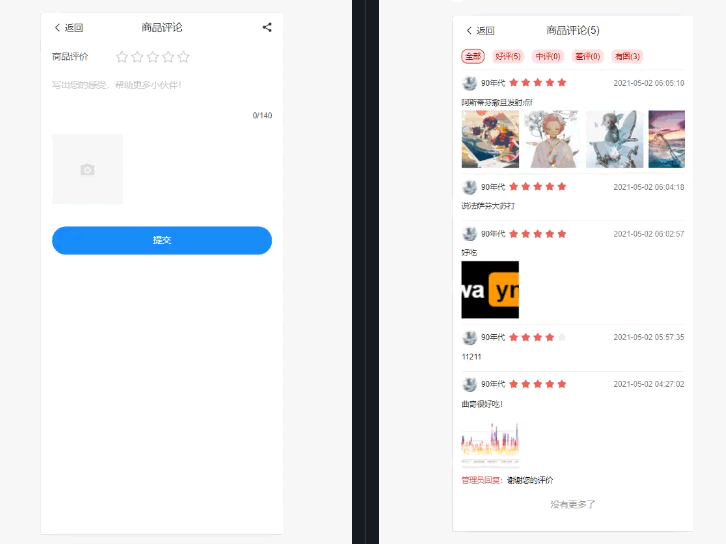Open first anime image in top review
The width and height of the screenshot is (726, 544).
coord(490,139)
